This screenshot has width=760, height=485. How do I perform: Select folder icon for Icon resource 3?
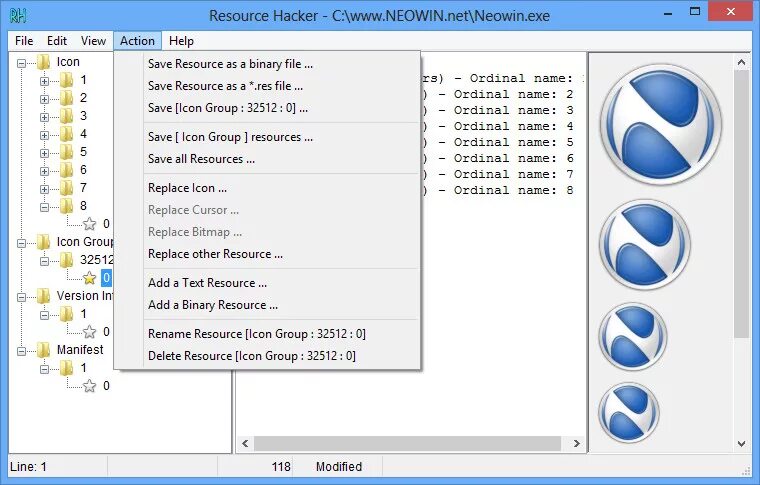(67, 116)
